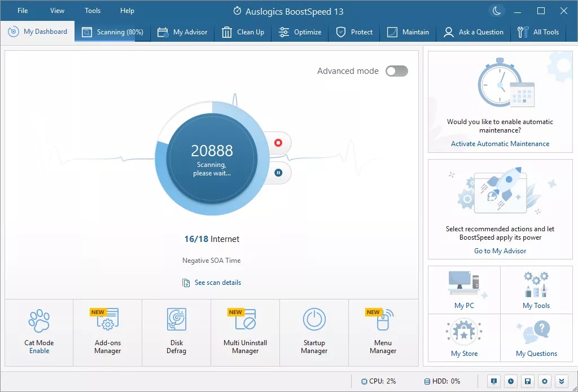Open the Add-ons Manager tool
Screen dimensions: 578x392
click(107, 332)
